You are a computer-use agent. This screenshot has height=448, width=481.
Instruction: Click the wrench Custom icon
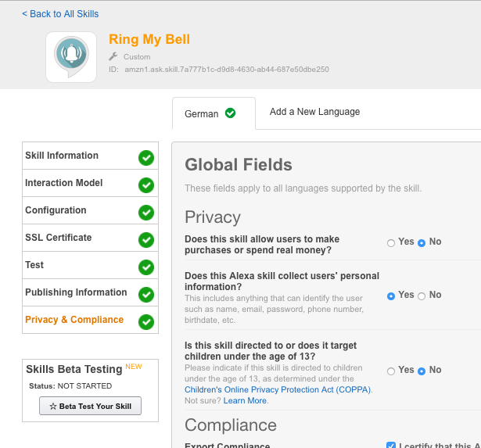tap(113, 57)
